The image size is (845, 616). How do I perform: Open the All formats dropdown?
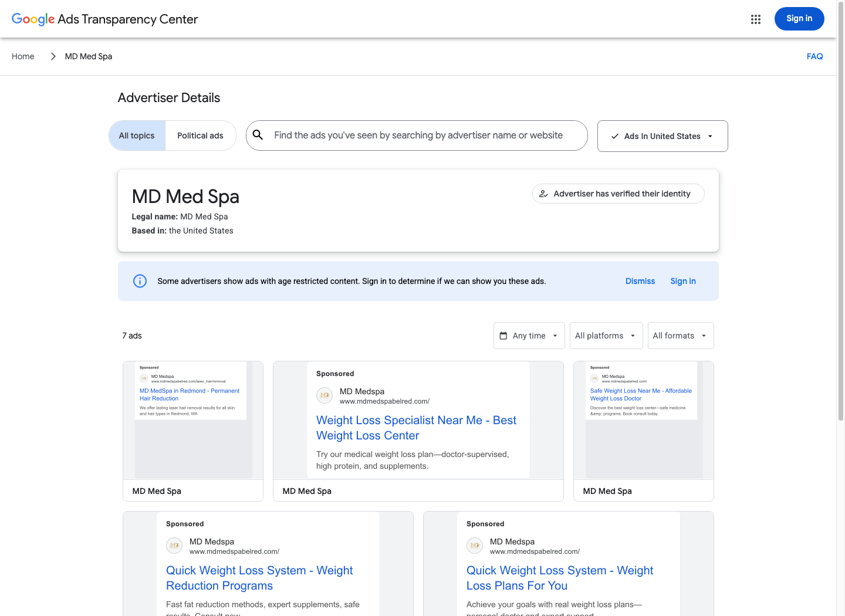[681, 336]
